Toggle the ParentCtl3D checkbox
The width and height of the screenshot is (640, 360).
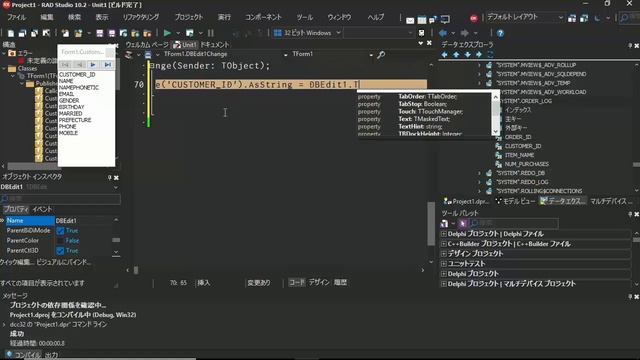pos(60,251)
